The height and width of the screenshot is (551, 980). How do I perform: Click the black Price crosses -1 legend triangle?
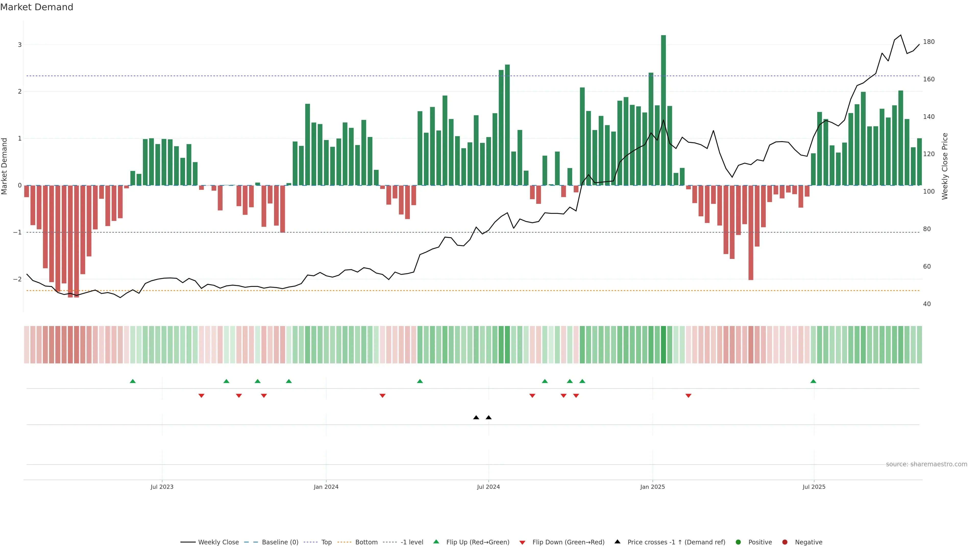(617, 542)
